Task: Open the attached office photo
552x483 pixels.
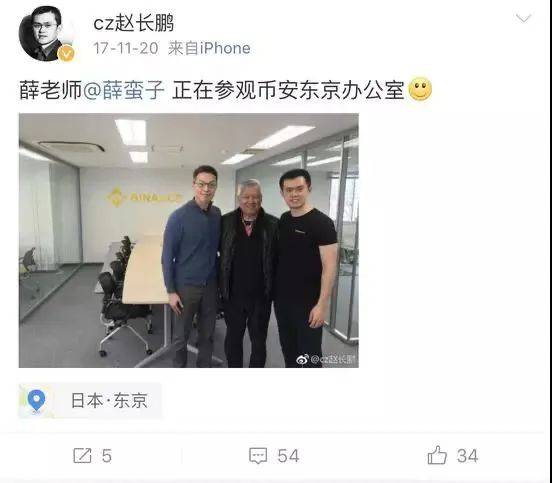Action: 189,240
